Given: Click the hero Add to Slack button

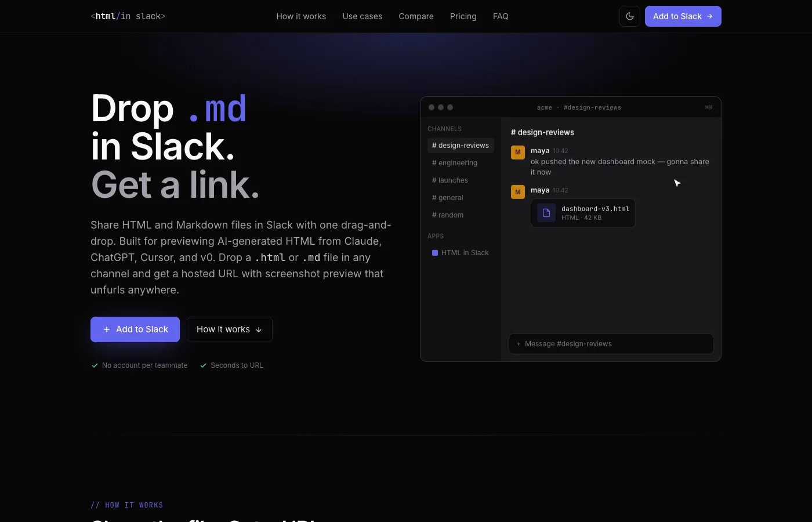Looking at the screenshot, I should (x=135, y=329).
